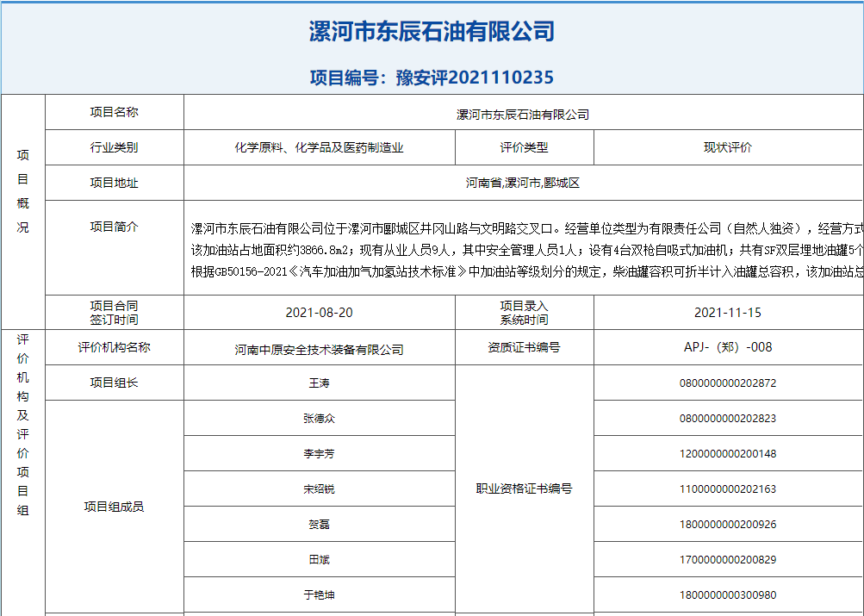The width and height of the screenshot is (864, 616).
Task: Click the 项目组长 label cell
Action: pos(114,383)
